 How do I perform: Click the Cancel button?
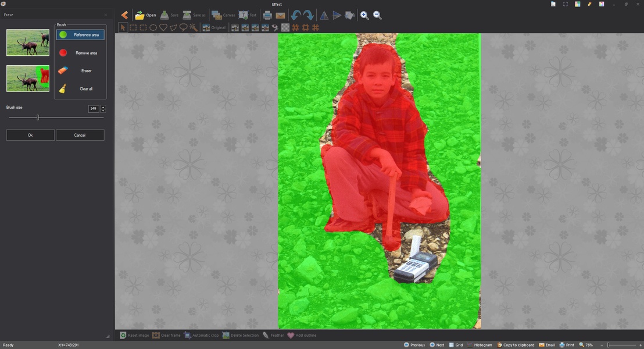(x=80, y=136)
